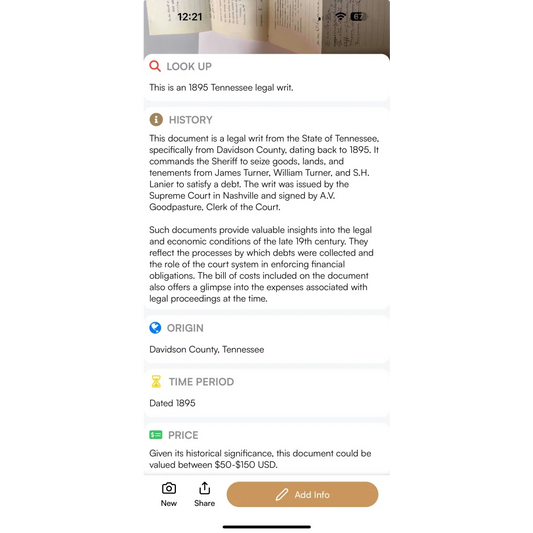Tap the red Look Up magnifier icon
533x533 pixels.
tap(155, 66)
